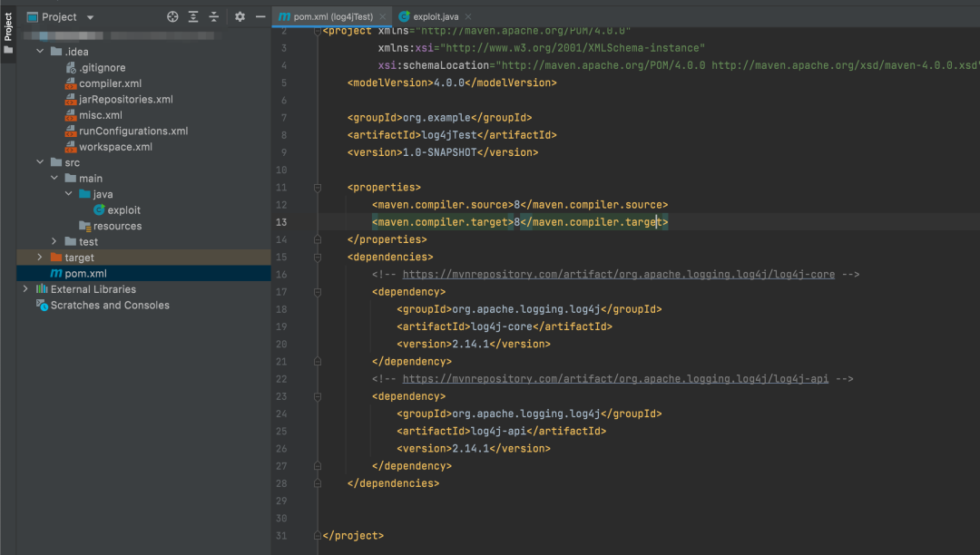Collapse the java source folder
The height and width of the screenshot is (555, 980).
tap(69, 194)
